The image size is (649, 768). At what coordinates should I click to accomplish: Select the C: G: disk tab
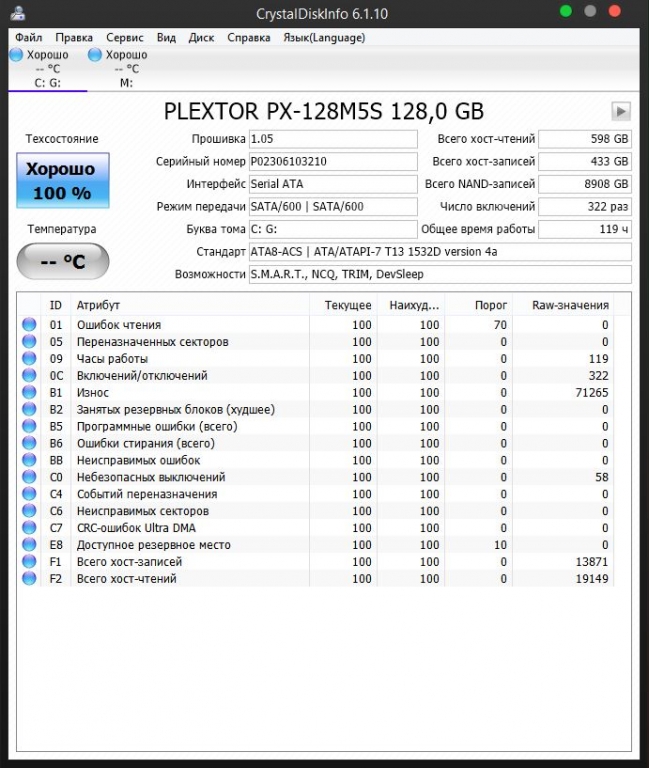point(48,69)
